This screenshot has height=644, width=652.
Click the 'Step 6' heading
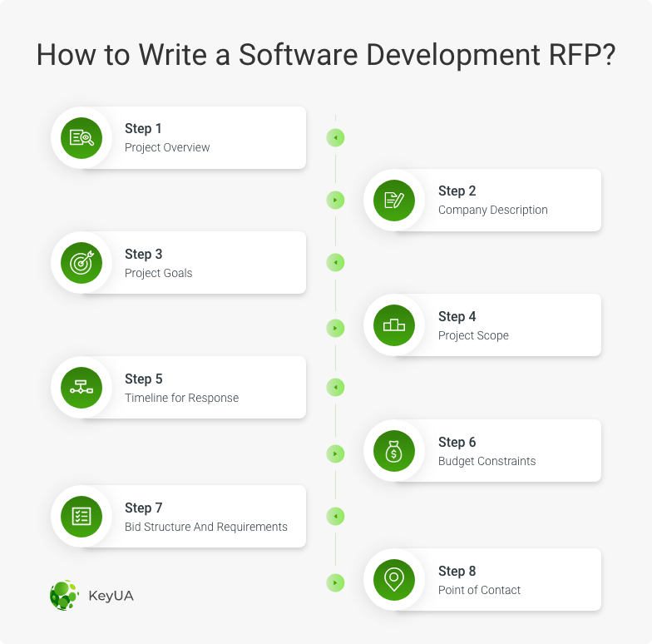pyautogui.click(x=457, y=443)
